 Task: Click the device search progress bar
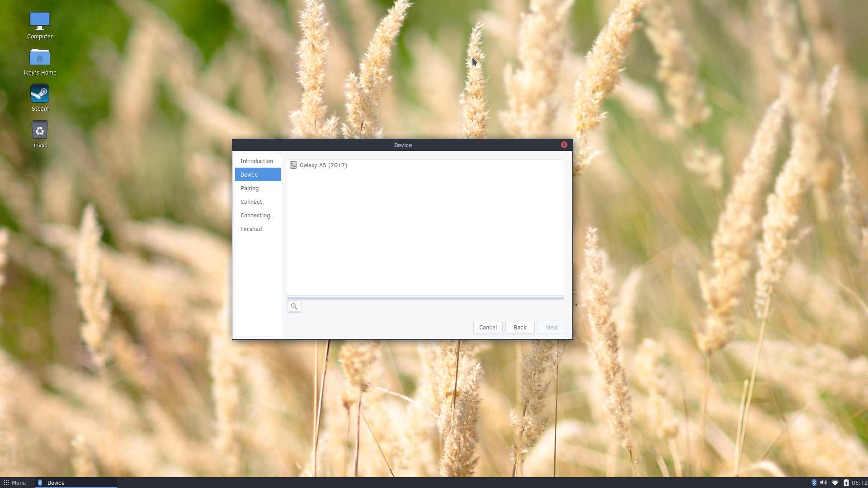425,298
